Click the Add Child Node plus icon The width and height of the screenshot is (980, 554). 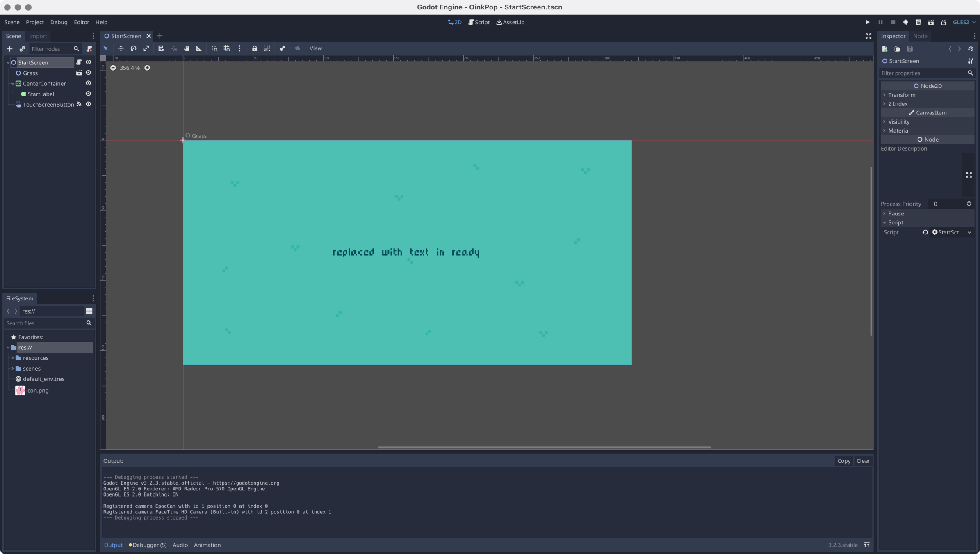click(9, 49)
